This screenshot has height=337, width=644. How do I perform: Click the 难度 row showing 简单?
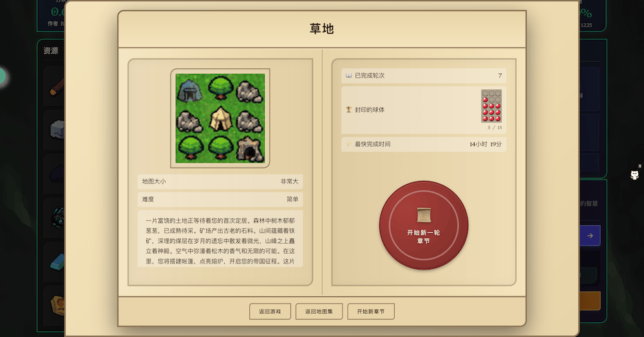coord(220,199)
